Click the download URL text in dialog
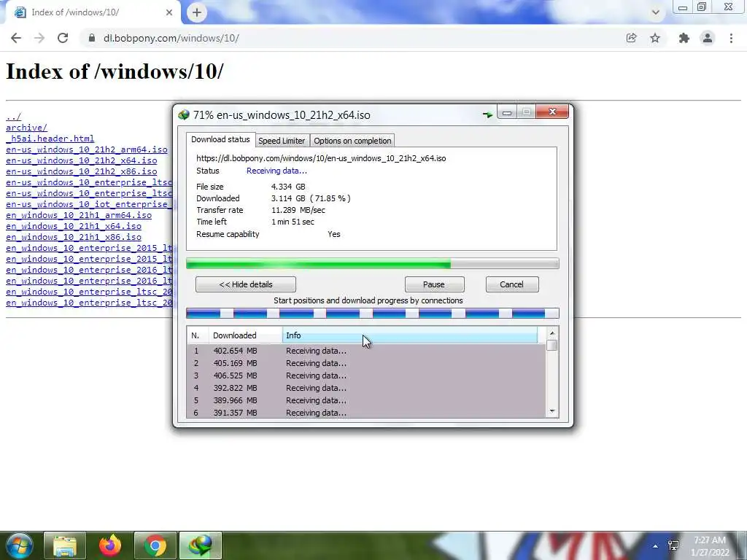The image size is (747, 560). [x=321, y=158]
